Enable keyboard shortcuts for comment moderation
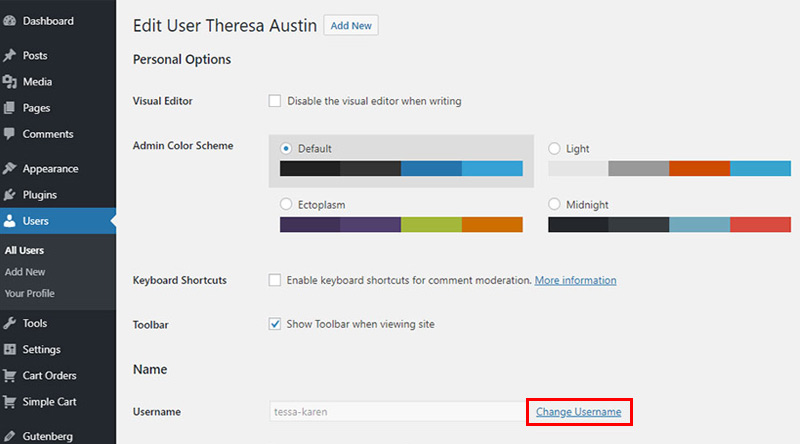 [x=274, y=280]
